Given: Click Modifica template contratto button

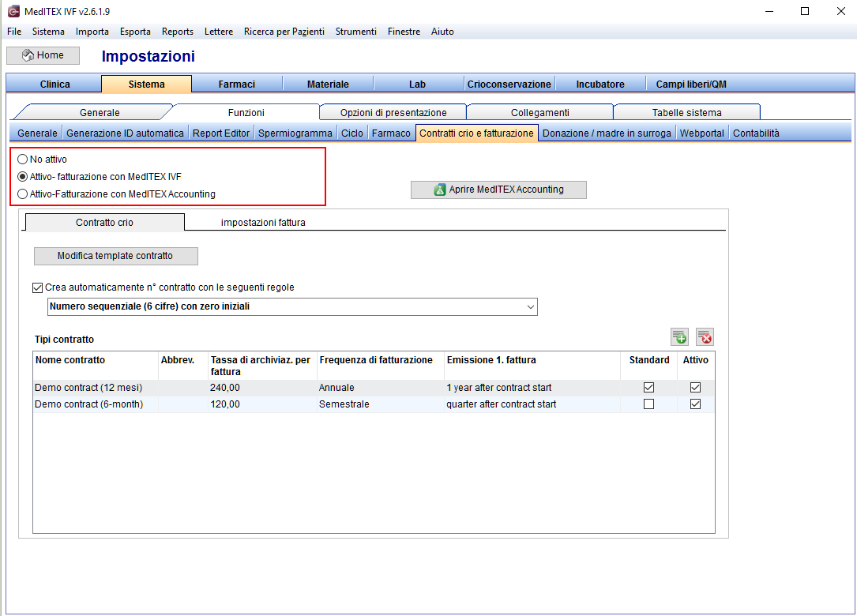Looking at the screenshot, I should tap(116, 256).
